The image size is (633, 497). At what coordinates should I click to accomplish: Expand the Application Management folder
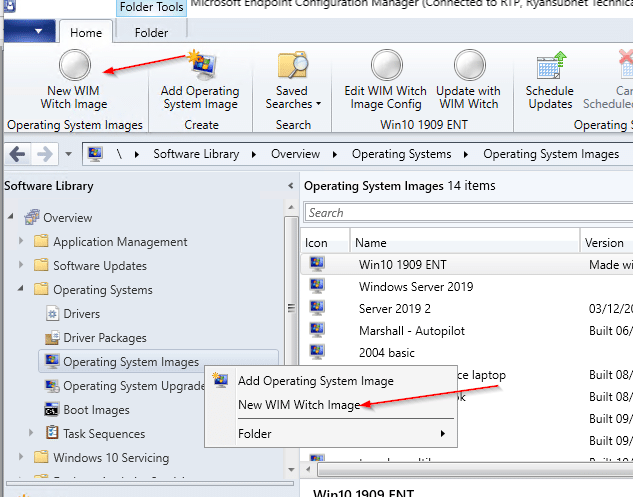pos(21,241)
